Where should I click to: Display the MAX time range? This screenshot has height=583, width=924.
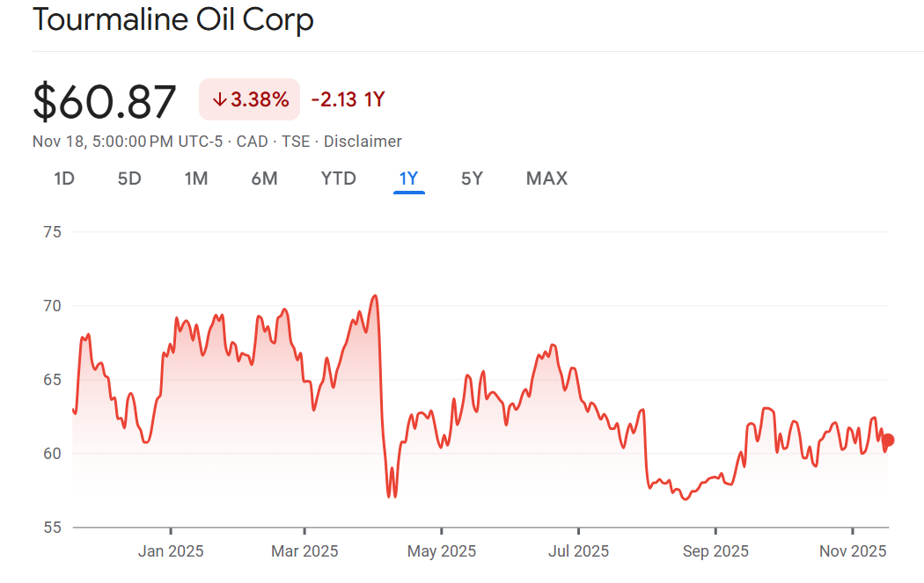(x=546, y=179)
